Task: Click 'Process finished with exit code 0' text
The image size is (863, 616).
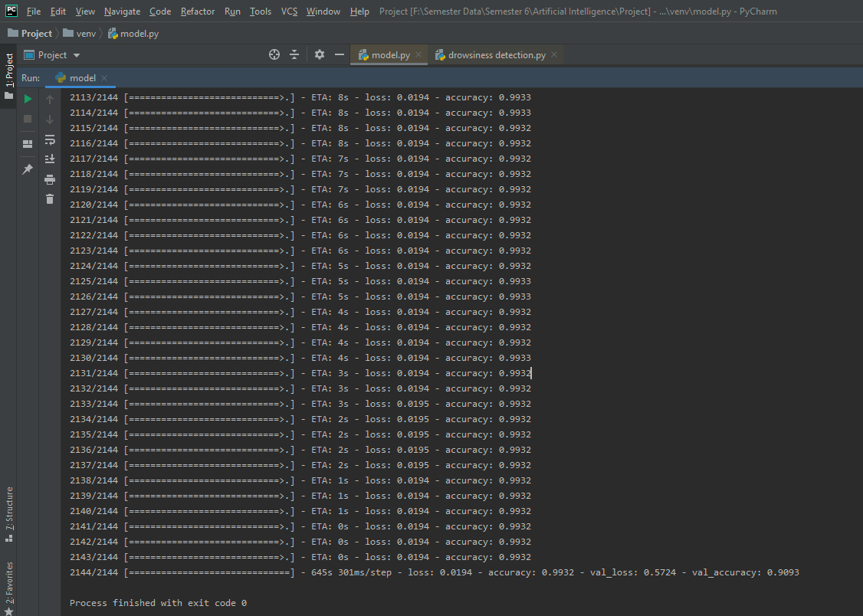Action: click(x=158, y=603)
